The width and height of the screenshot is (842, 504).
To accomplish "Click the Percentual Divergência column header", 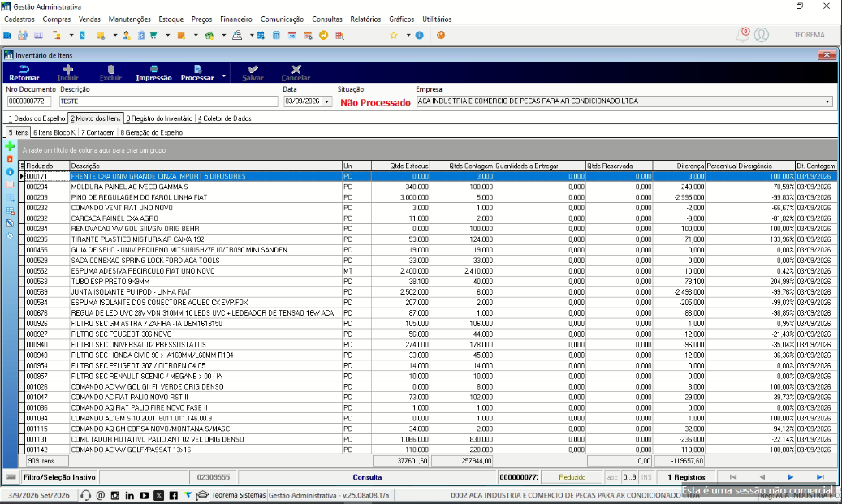I will click(x=750, y=166).
